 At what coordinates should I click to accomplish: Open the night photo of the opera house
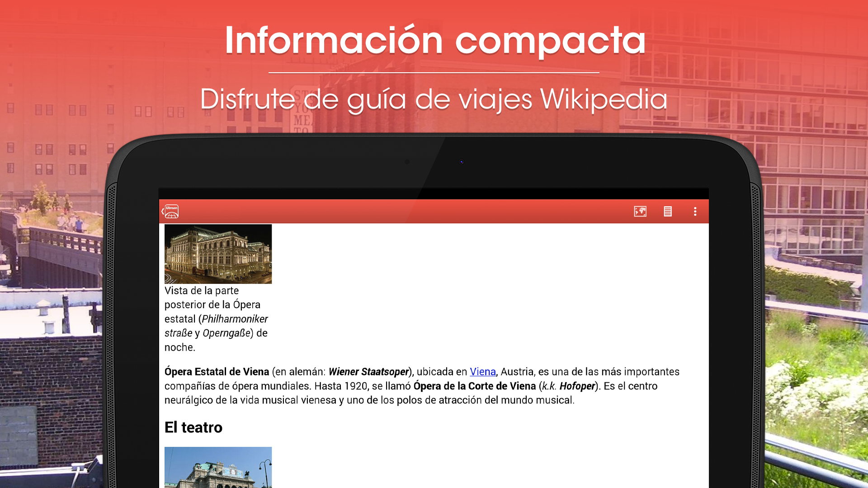(x=218, y=254)
